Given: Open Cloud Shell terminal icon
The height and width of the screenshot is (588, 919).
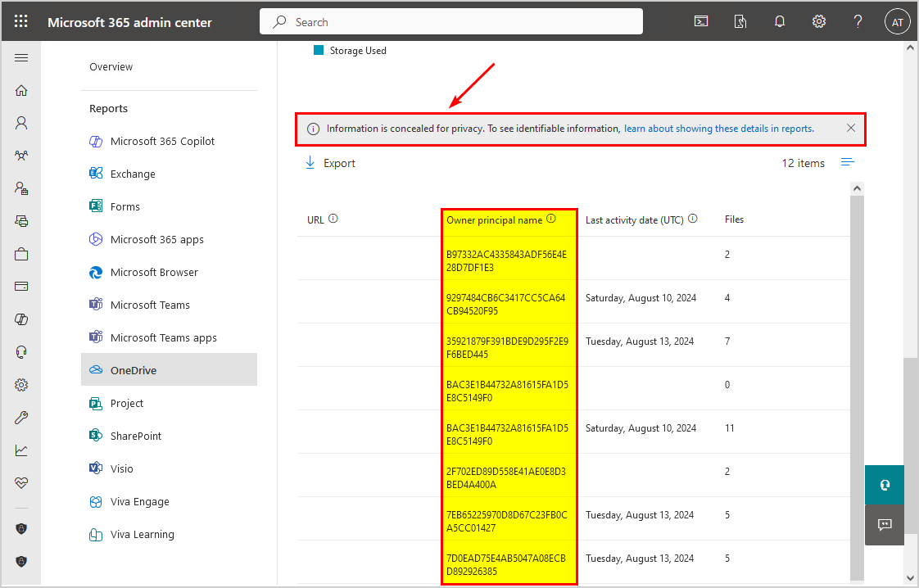Looking at the screenshot, I should 701,22.
